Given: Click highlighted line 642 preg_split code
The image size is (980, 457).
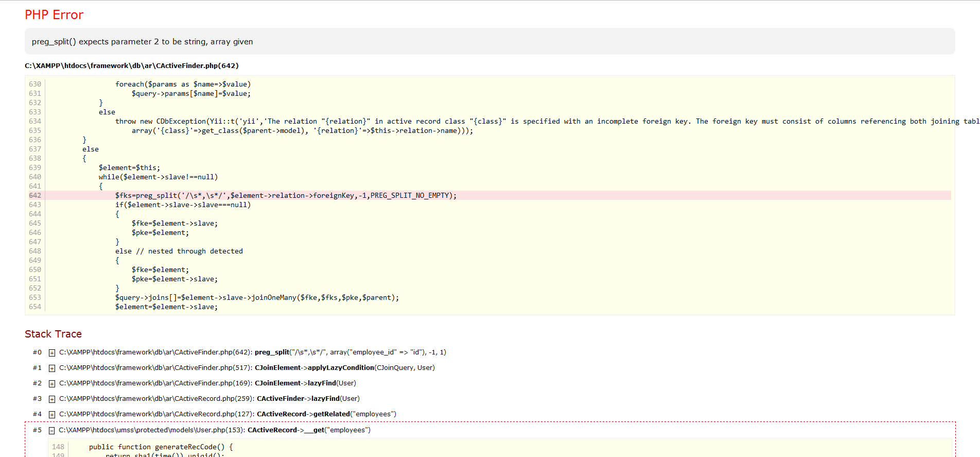Looking at the screenshot, I should 286,196.
